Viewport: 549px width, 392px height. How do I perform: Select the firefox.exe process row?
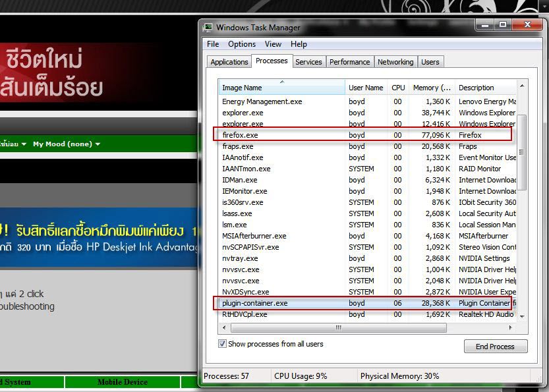pyautogui.click(x=367, y=135)
